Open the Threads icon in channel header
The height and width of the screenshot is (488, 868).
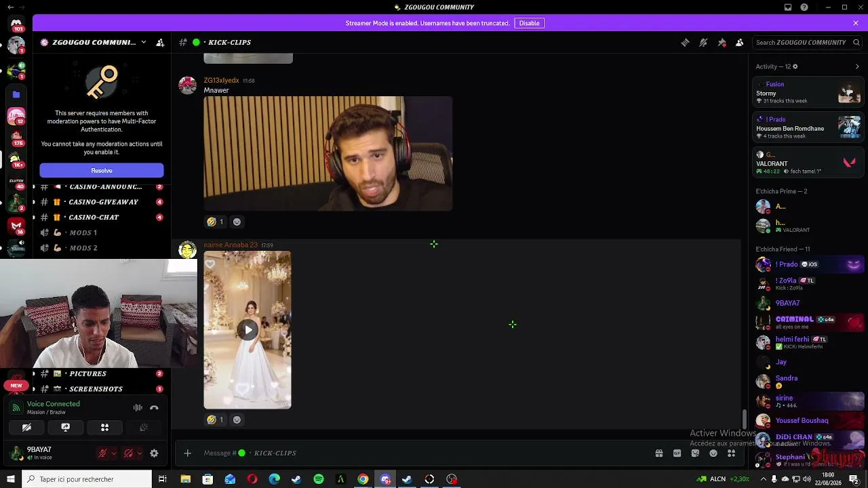(x=685, y=42)
